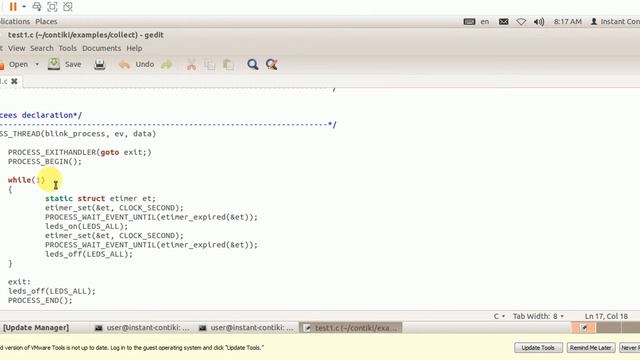This screenshot has width=640, height=360.
Task: Click the Copy toolbar icon
Action: coord(210,64)
